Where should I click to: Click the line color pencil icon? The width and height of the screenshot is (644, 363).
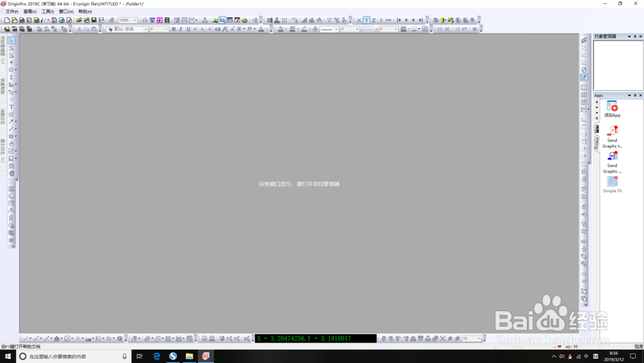click(x=304, y=29)
